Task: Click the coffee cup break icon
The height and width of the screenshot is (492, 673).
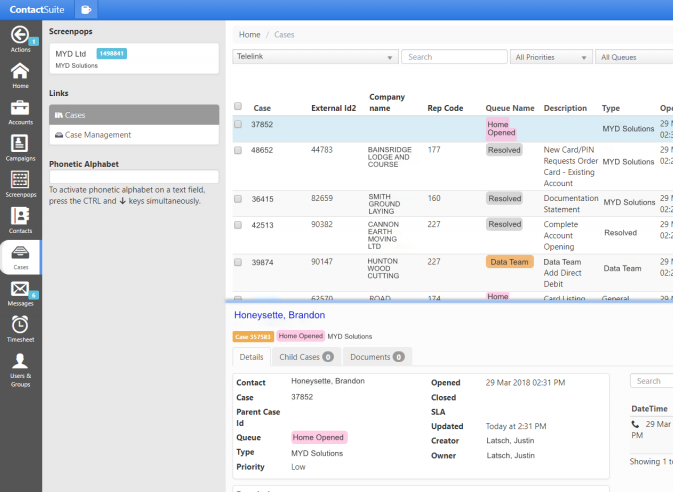Action: click(86, 9)
